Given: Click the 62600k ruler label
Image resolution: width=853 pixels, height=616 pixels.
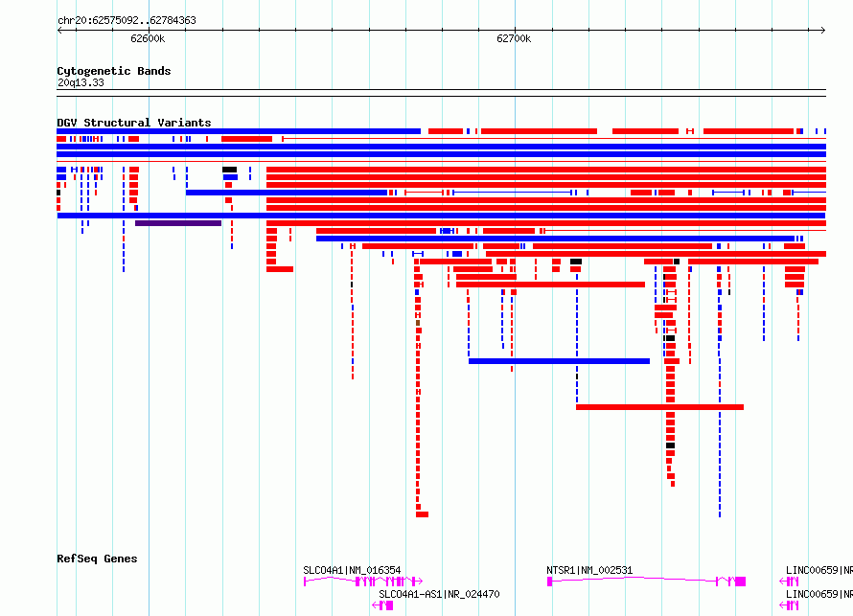Looking at the screenshot, I should [148, 38].
